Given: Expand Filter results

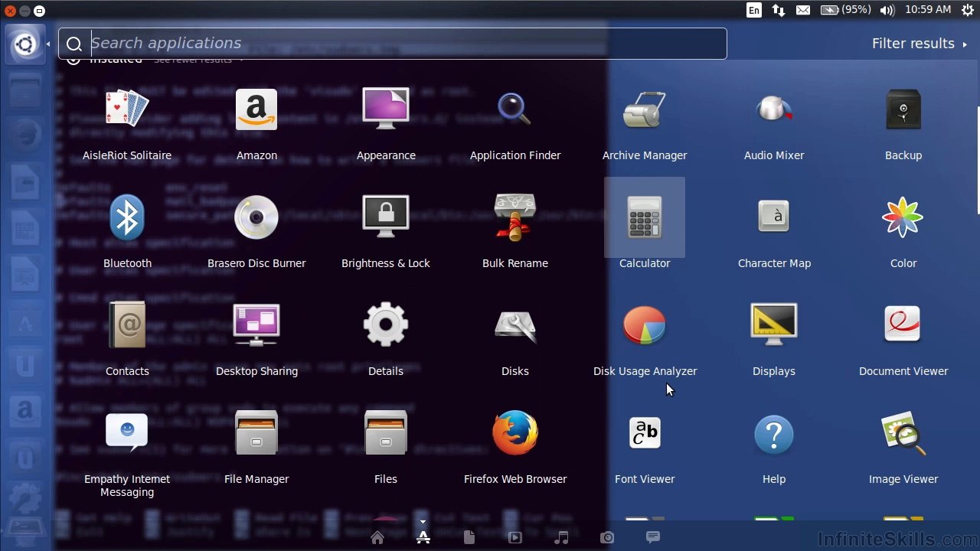Looking at the screenshot, I should point(920,44).
